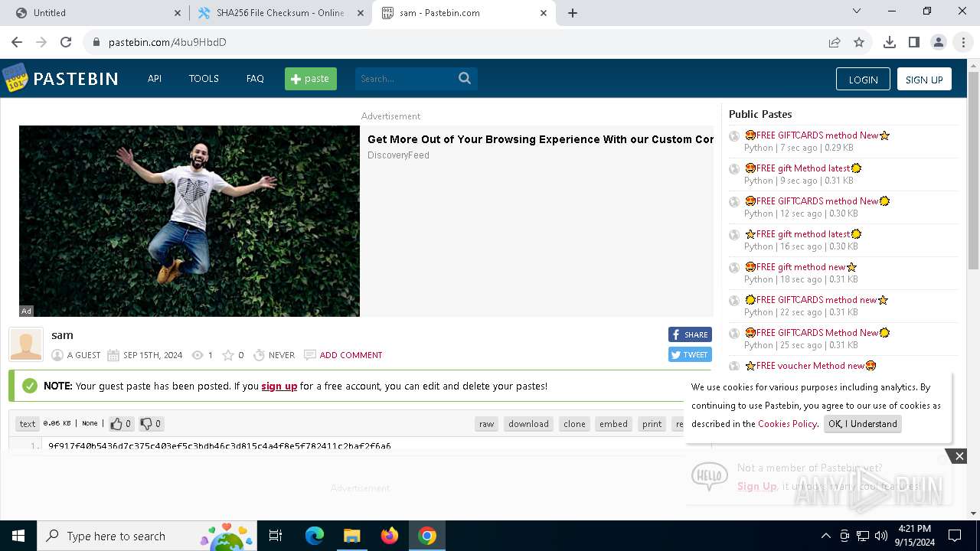Open Task View on the taskbar
980x551 pixels.
276,536
